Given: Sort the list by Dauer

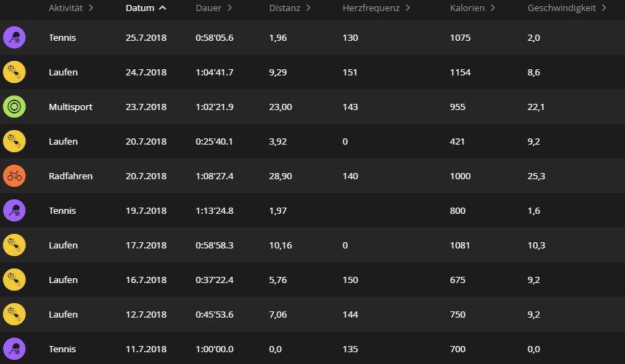Looking at the screenshot, I should click(x=213, y=8).
